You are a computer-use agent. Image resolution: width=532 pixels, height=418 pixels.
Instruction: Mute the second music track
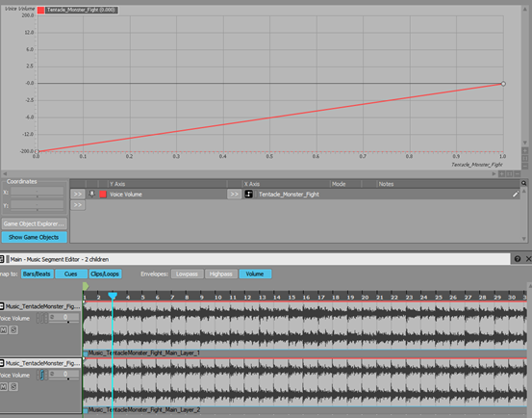click(x=4, y=386)
